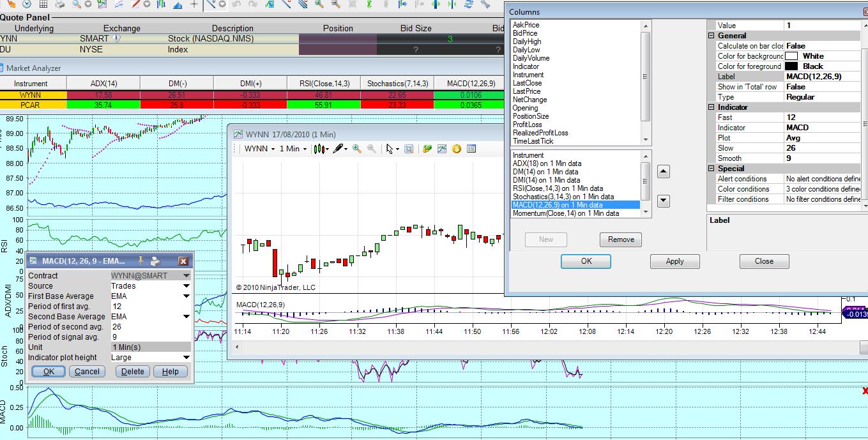Screen dimensions: 868x440
Task: Select ADX(18) on 1 Min data row
Action: [x=575, y=163]
